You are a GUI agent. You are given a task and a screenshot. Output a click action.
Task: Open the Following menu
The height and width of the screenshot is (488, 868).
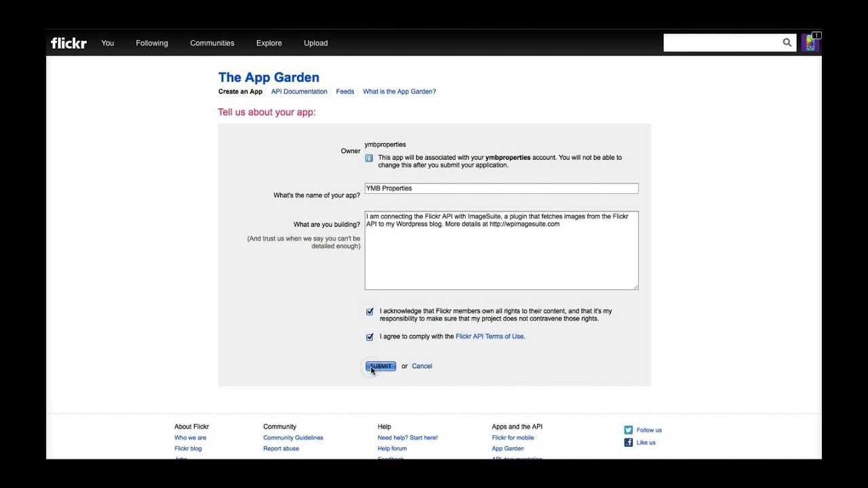[152, 43]
